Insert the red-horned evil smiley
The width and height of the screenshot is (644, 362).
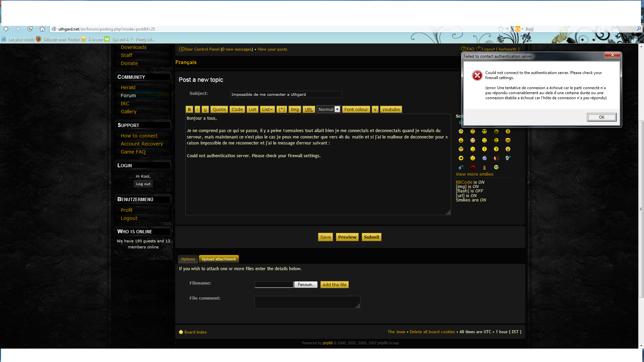coord(508,140)
